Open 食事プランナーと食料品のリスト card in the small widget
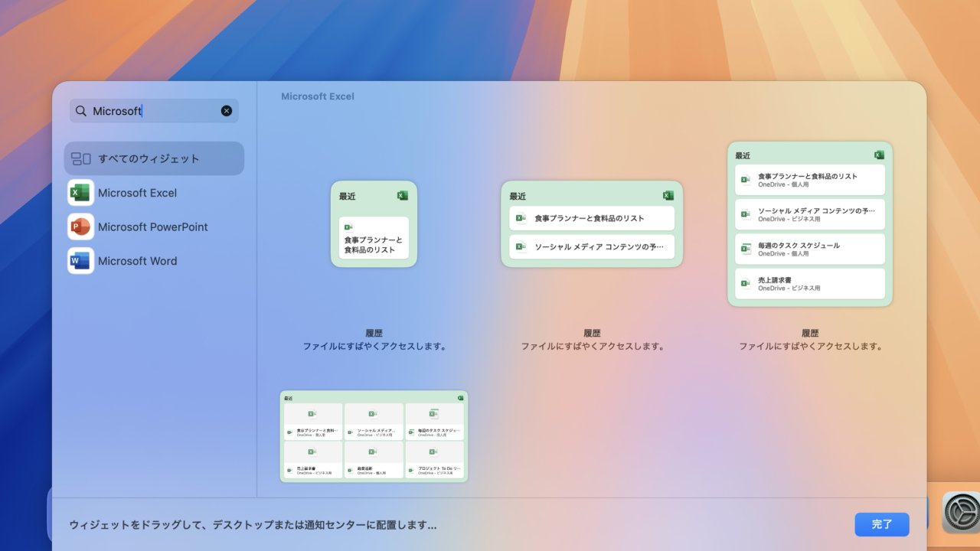The image size is (980, 551). (x=374, y=238)
